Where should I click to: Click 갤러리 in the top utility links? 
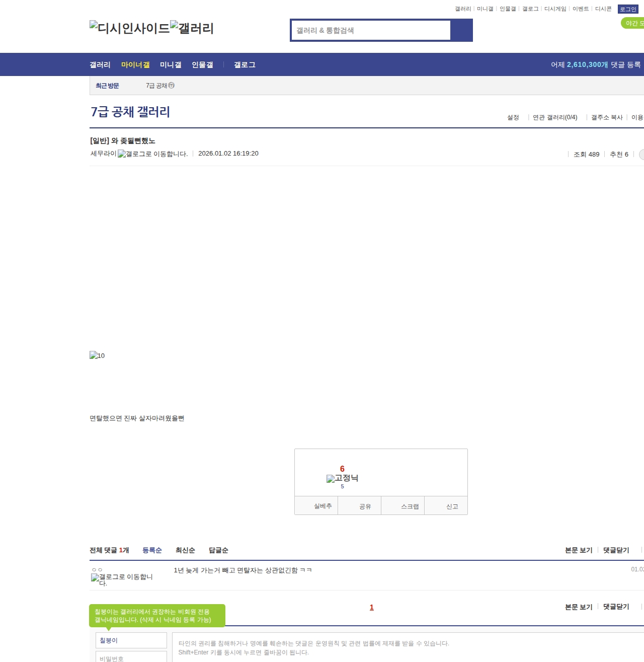[x=463, y=9]
